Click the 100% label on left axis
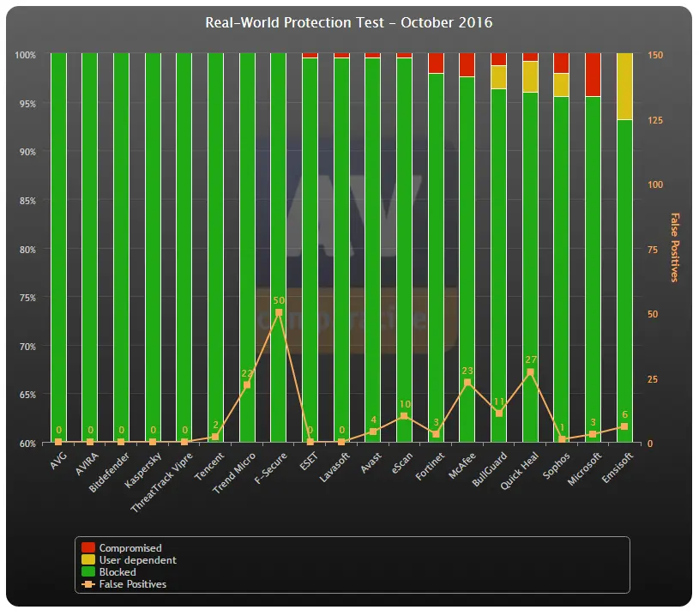The width and height of the screenshot is (699, 616). click(25, 55)
